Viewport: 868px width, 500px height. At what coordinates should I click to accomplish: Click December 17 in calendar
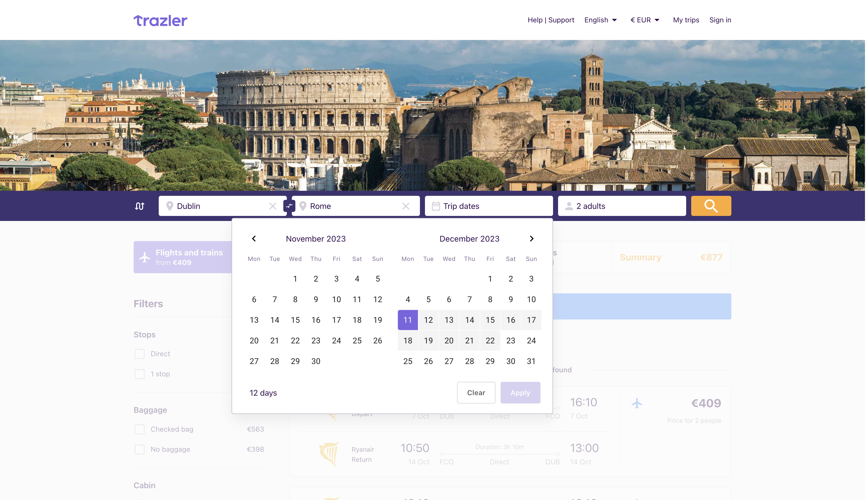tap(531, 320)
